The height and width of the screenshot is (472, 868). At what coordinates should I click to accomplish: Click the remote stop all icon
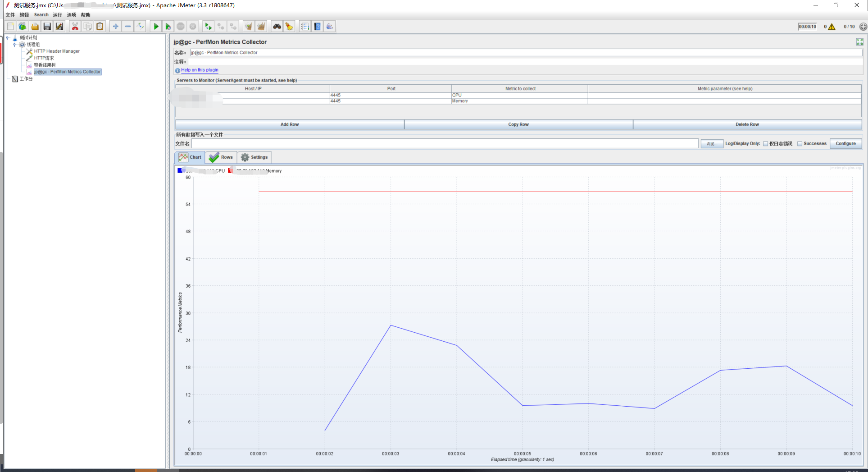point(220,27)
